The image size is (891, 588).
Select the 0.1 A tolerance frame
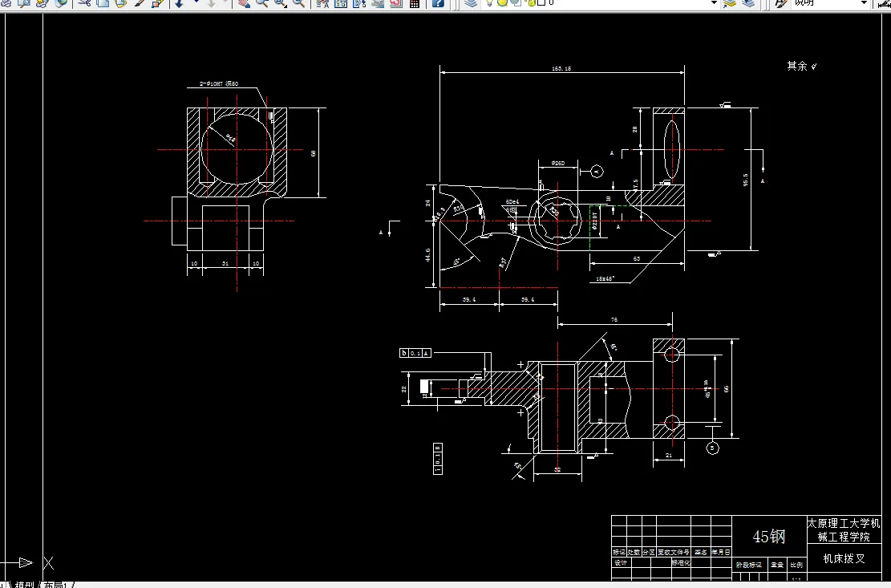[x=415, y=353]
